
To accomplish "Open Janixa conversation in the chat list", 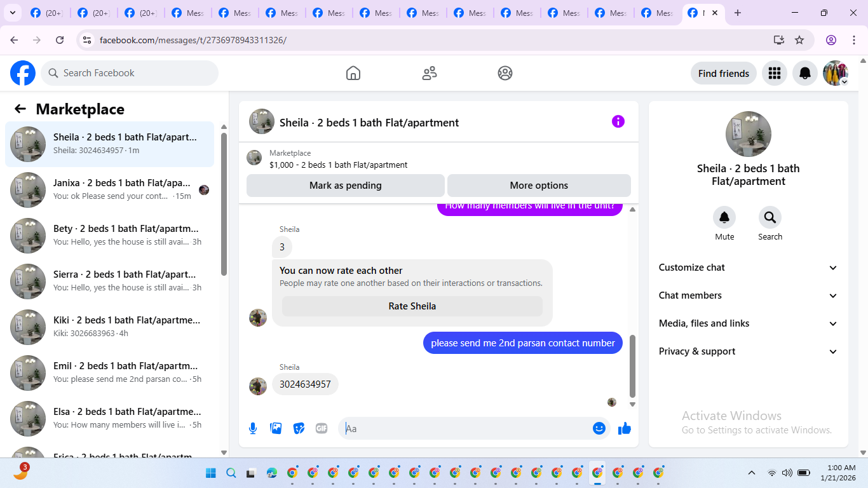I will click(110, 190).
